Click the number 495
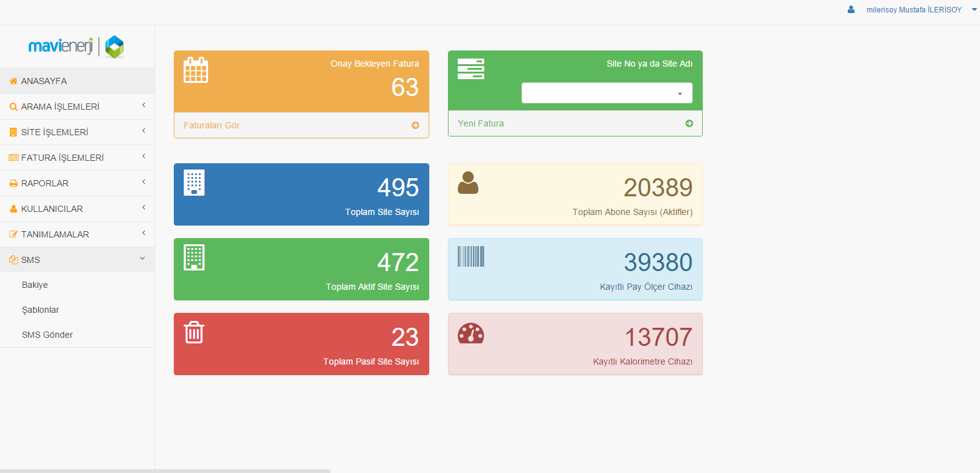 click(x=398, y=188)
